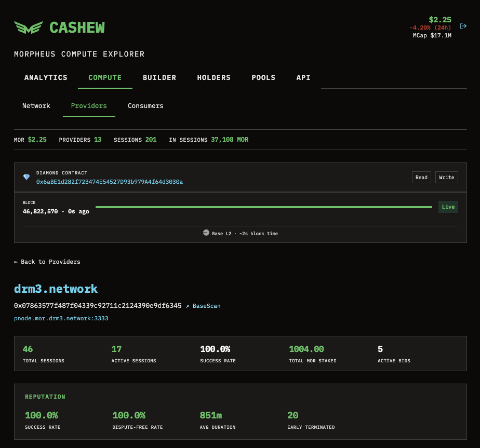
Task: Go to the Pools tab
Action: click(263, 77)
